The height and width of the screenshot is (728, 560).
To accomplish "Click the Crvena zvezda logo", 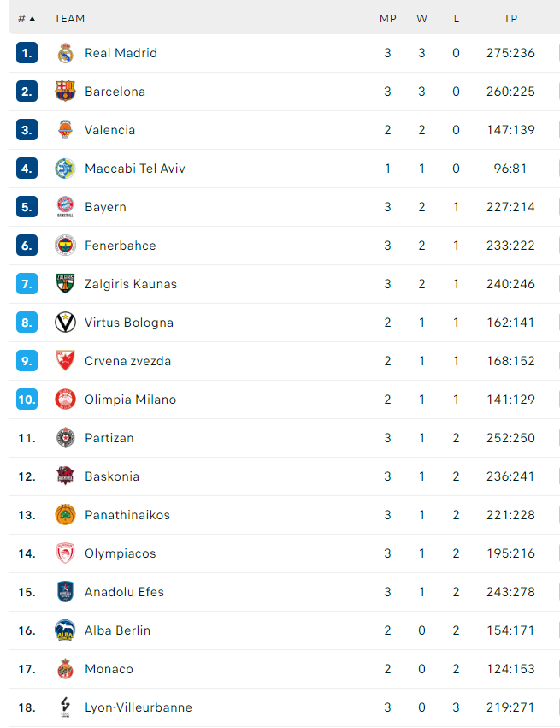I will click(65, 361).
